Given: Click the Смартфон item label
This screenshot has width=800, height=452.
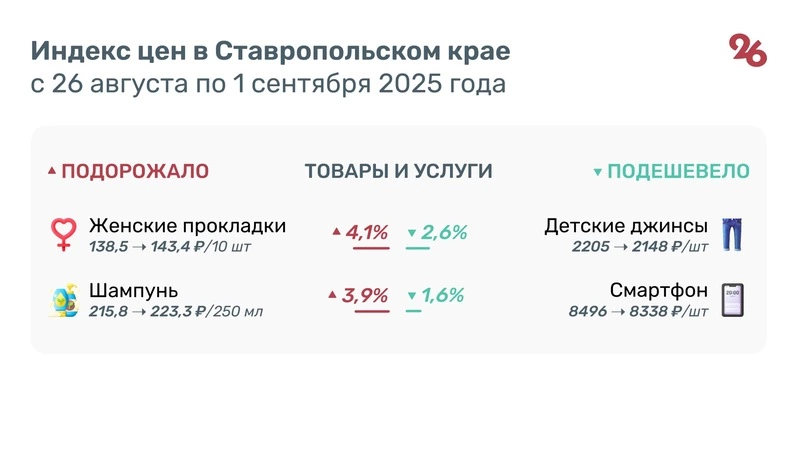Looking at the screenshot, I should click(x=659, y=291).
